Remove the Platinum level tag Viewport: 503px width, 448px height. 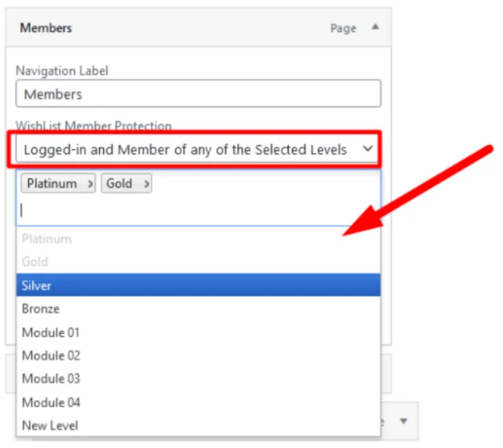pos(91,184)
